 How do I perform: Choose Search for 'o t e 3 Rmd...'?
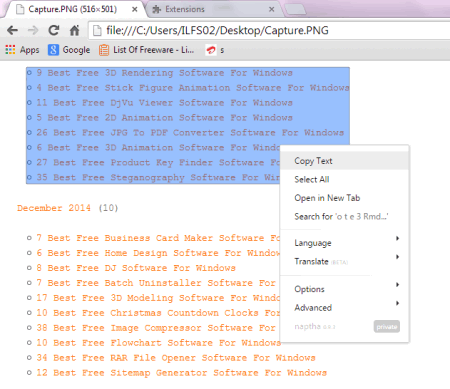click(x=345, y=217)
